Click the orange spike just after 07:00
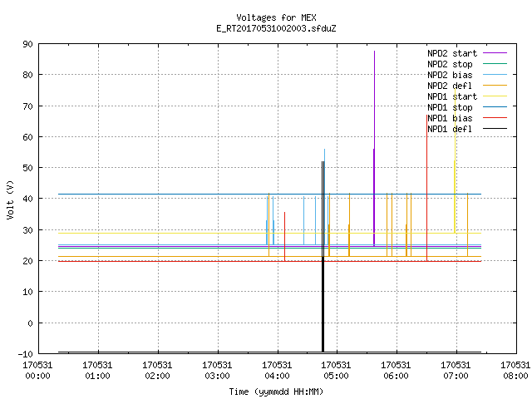This screenshot has width=532, height=399. tap(467, 224)
